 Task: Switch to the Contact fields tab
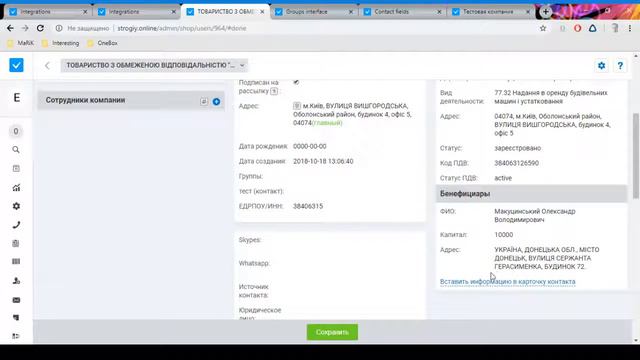(402, 12)
